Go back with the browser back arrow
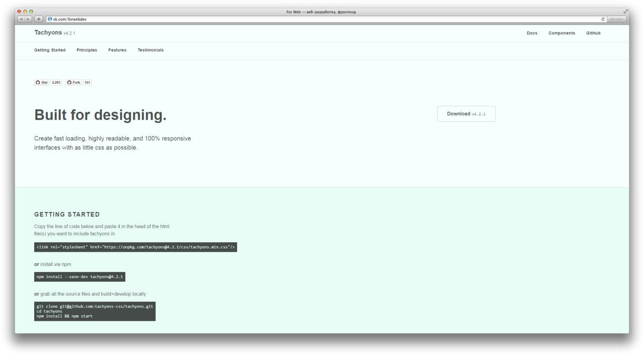This screenshot has height=355, width=644. pyautogui.click(x=21, y=19)
